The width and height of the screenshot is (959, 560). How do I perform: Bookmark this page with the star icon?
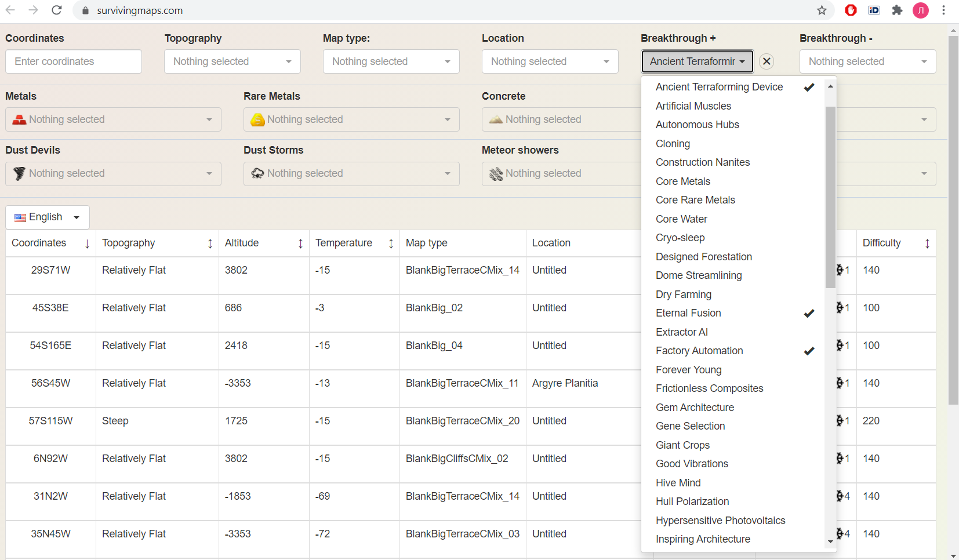click(x=822, y=10)
